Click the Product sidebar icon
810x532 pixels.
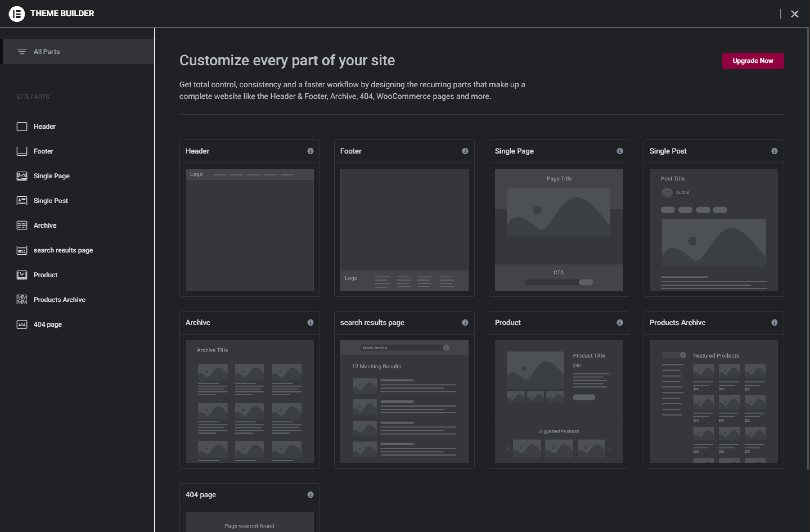coord(22,275)
